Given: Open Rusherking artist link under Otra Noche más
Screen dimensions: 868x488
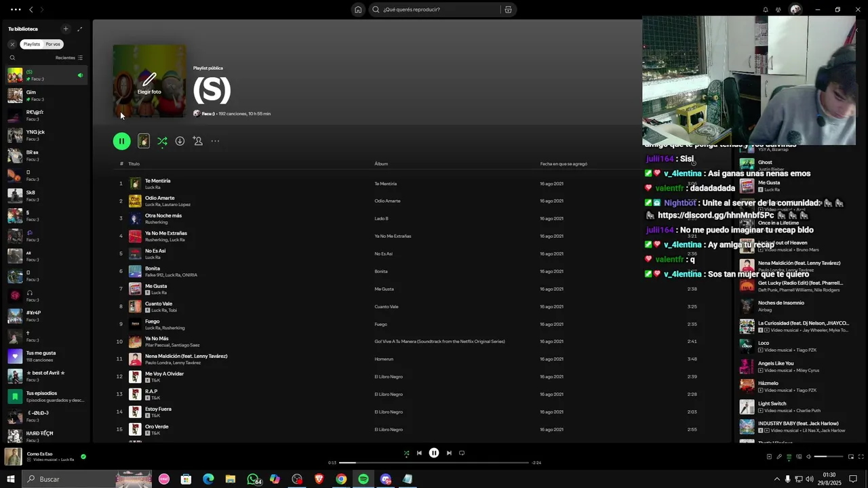Looking at the screenshot, I should coord(156,222).
